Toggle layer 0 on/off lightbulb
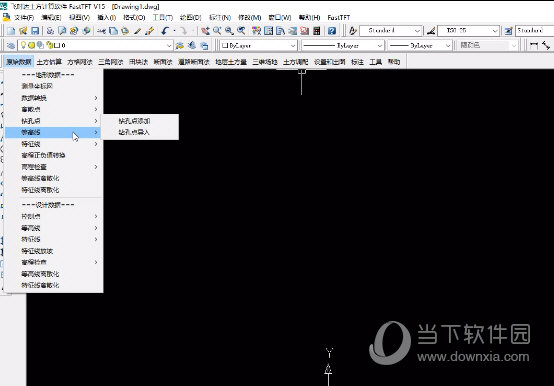 24,45
